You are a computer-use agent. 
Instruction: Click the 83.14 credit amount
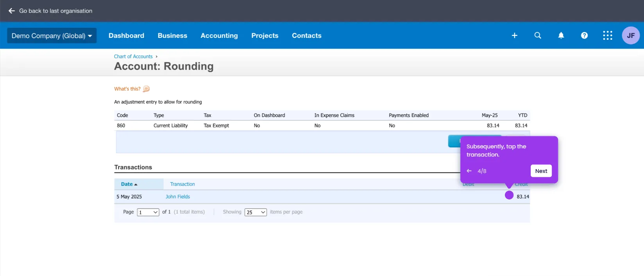tap(523, 197)
